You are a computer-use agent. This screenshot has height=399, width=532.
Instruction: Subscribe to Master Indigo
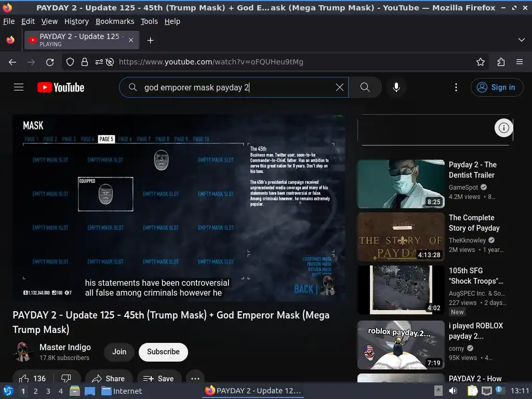coord(163,352)
